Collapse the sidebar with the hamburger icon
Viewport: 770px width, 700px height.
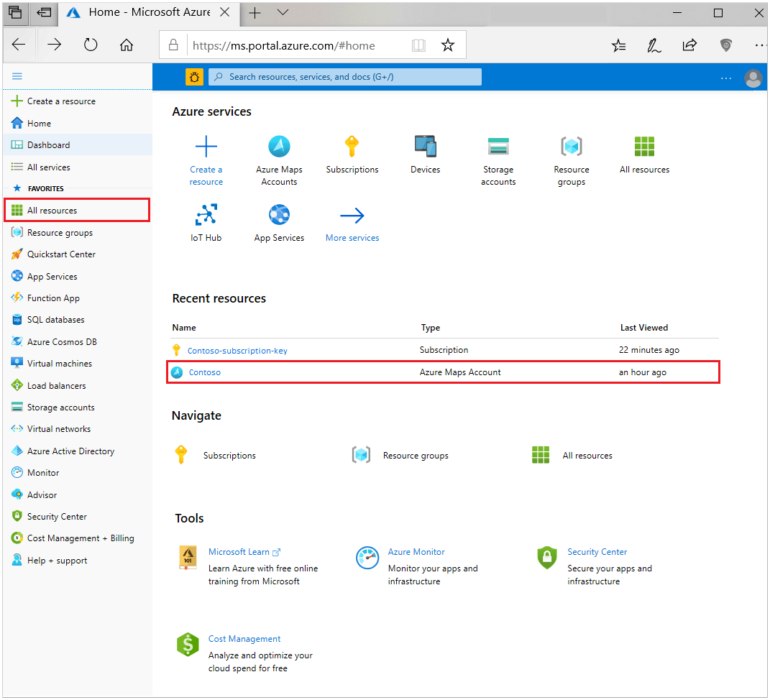[x=17, y=76]
